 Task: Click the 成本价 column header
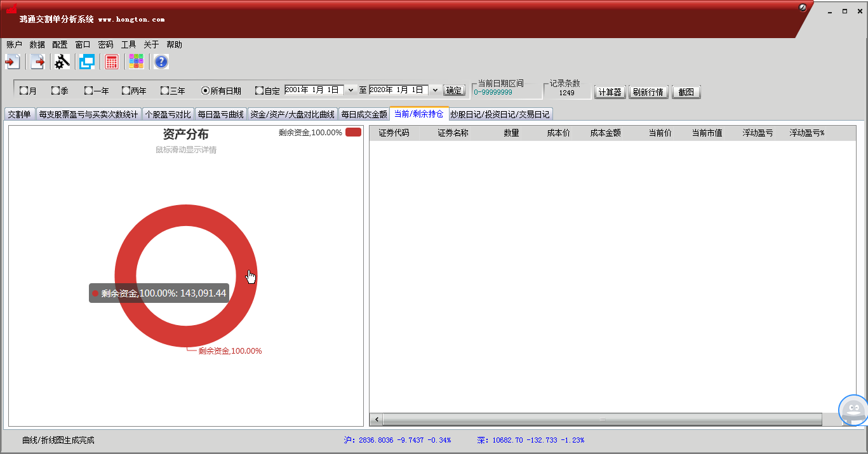558,133
